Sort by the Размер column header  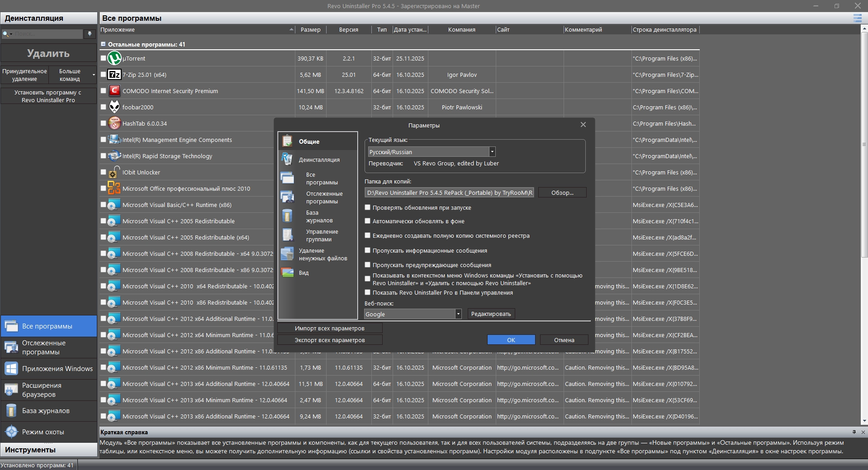[x=310, y=30]
